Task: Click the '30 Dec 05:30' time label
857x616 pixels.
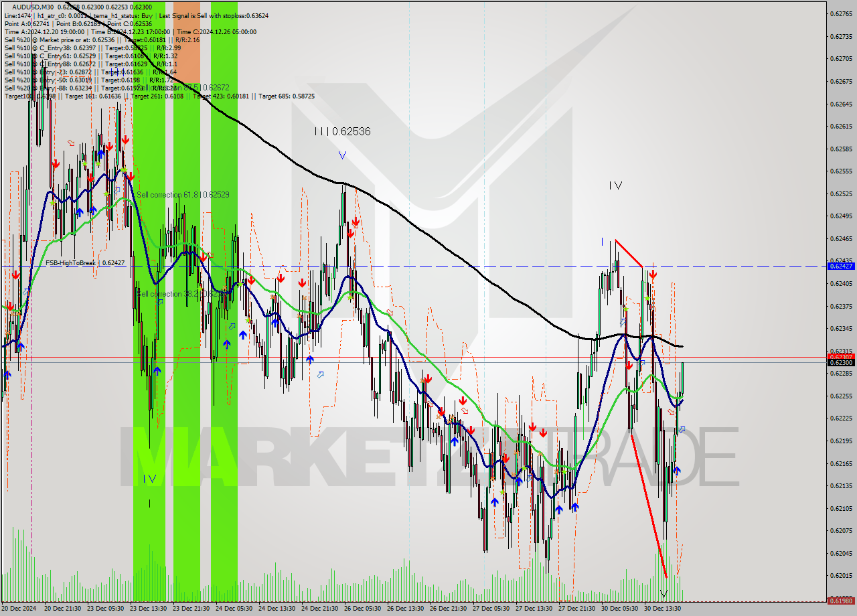Action: [x=620, y=609]
